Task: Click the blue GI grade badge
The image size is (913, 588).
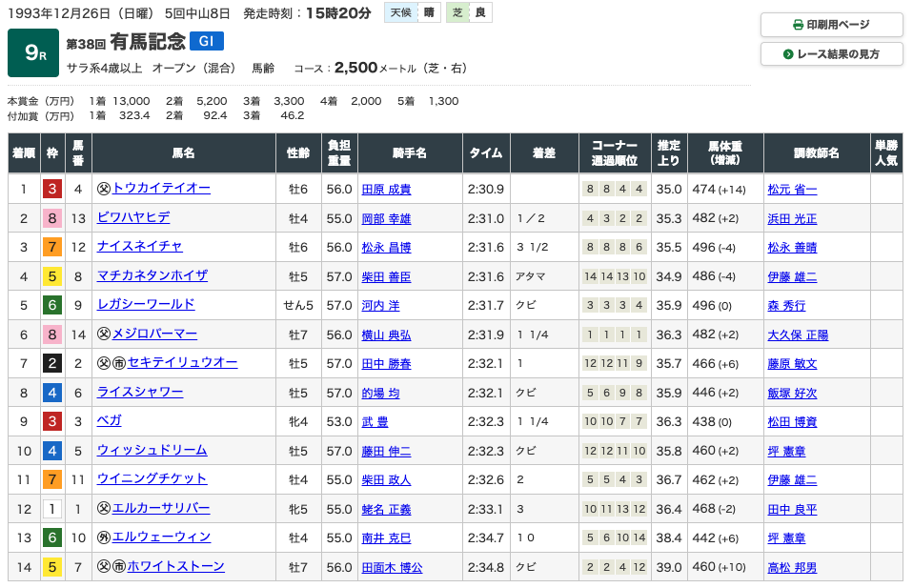Action: click(208, 41)
